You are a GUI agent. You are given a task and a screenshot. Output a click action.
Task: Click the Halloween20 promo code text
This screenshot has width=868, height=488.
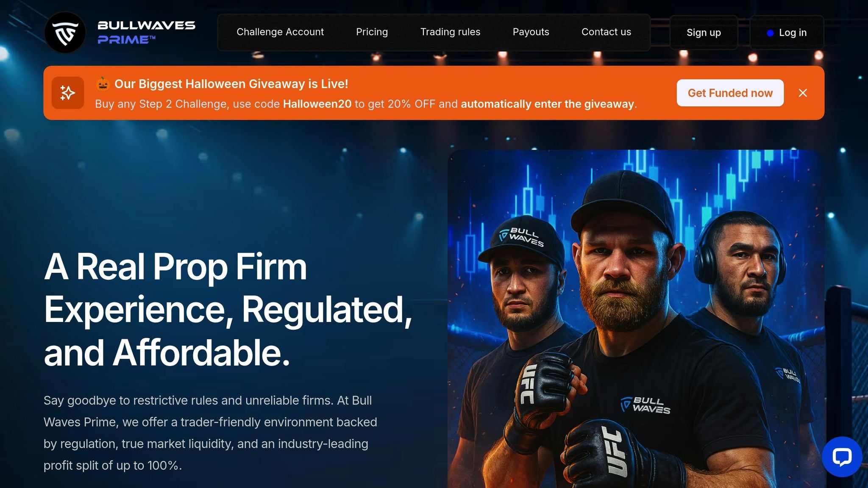pyautogui.click(x=317, y=104)
